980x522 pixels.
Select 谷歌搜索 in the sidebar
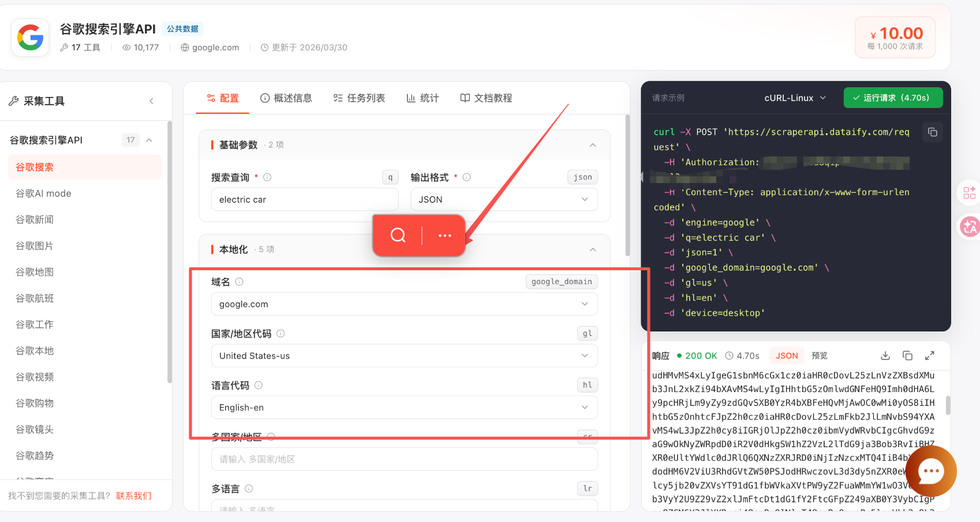85,167
